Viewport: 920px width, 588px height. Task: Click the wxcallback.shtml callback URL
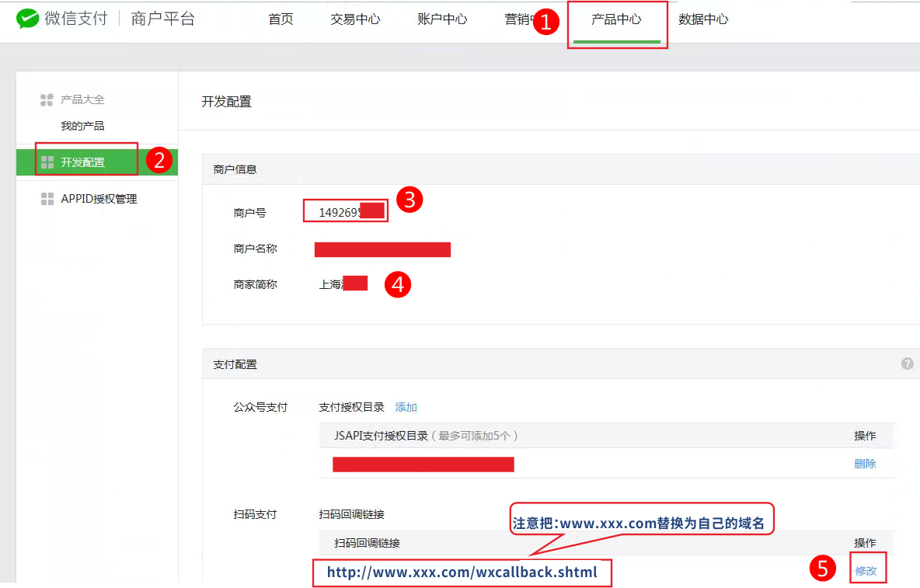coord(462,572)
